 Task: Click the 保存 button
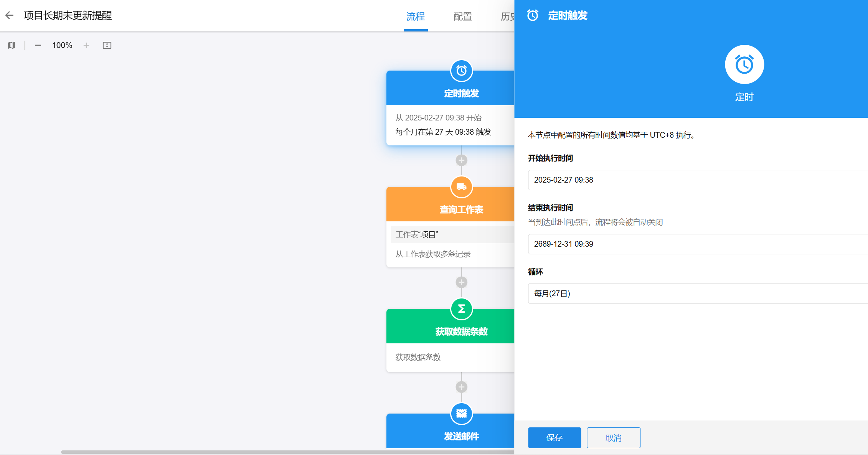(554, 438)
